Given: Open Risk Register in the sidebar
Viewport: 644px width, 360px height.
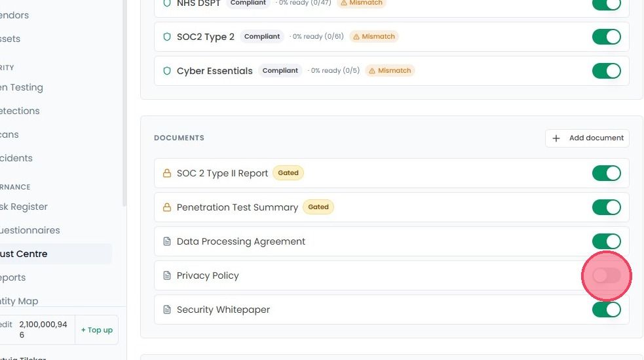Looking at the screenshot, I should 24,207.
